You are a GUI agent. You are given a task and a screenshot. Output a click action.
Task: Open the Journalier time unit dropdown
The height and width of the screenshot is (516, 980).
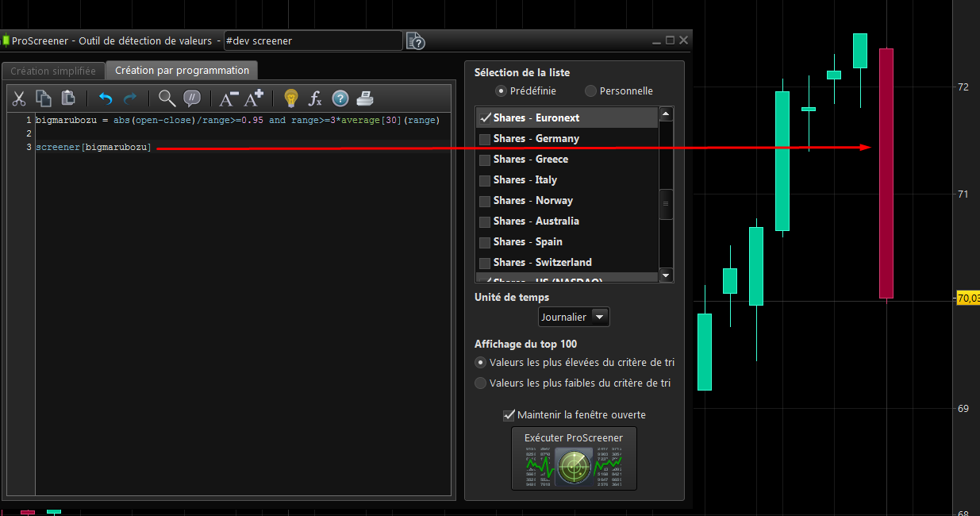click(x=574, y=318)
